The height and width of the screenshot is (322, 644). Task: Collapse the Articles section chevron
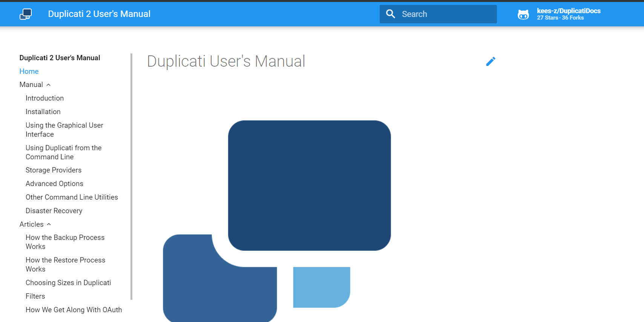coord(49,224)
